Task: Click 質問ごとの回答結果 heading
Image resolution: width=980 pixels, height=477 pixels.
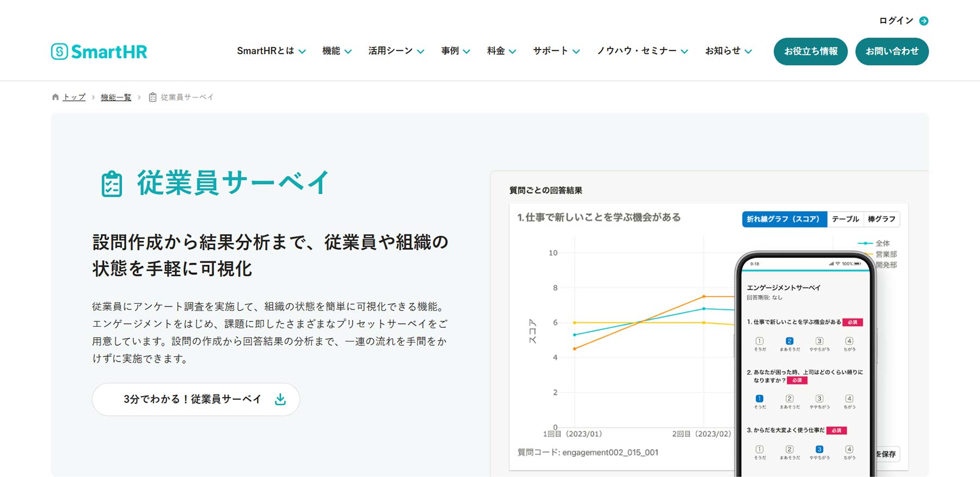Action: tap(546, 190)
